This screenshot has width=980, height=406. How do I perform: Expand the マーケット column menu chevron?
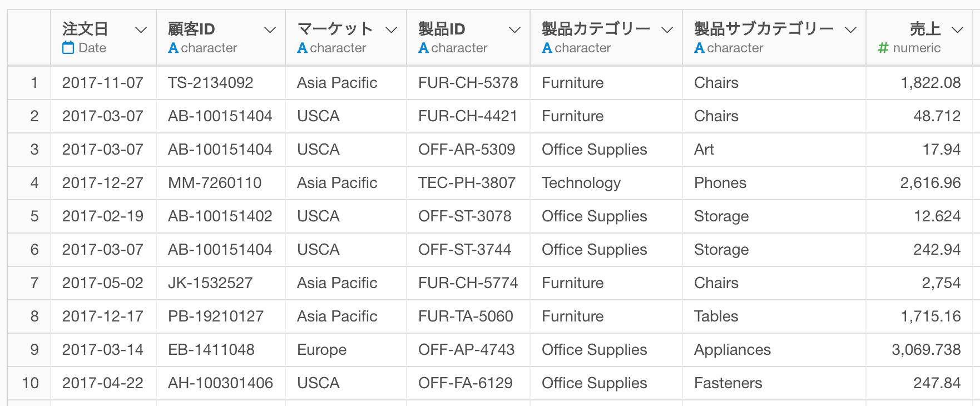coord(392,29)
